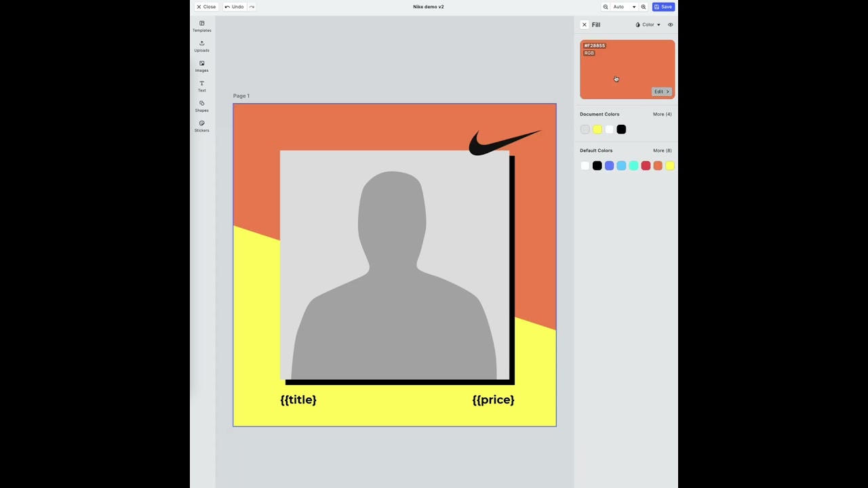Open the Uploads panel
The image size is (868, 488).
click(x=201, y=46)
